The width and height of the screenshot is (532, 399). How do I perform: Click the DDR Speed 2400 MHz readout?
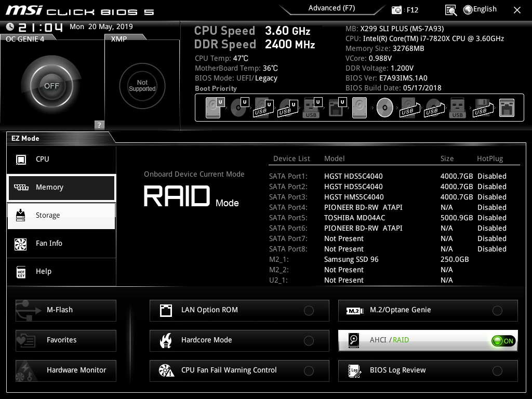point(255,44)
